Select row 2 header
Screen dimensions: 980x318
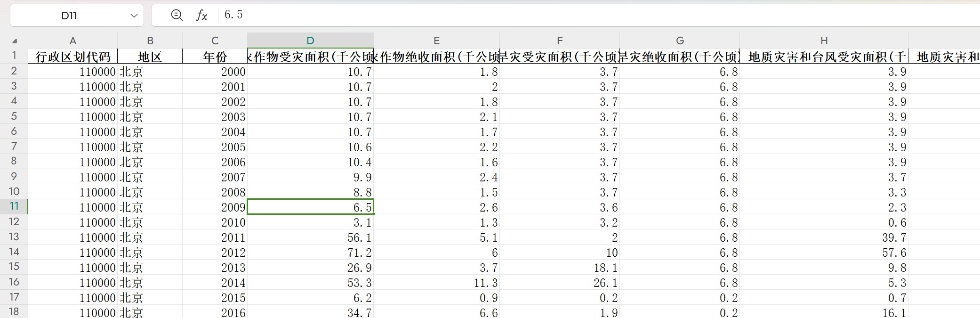14,71
